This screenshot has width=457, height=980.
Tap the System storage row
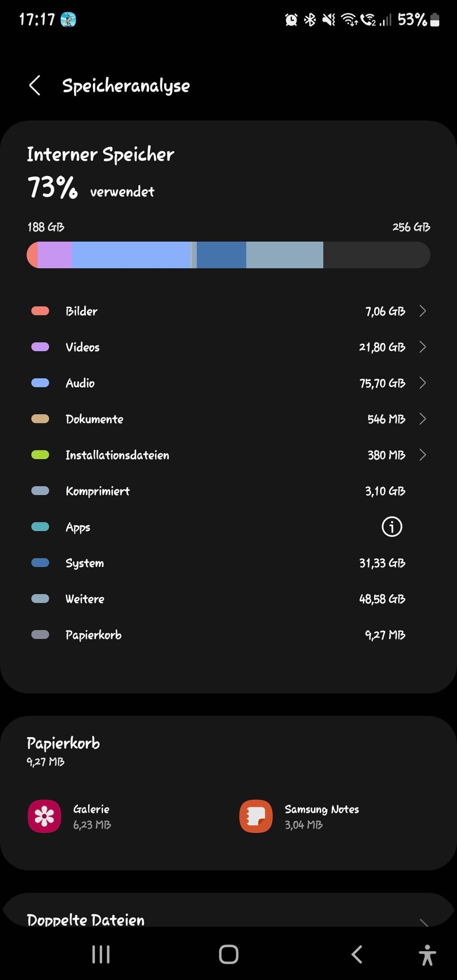[228, 563]
